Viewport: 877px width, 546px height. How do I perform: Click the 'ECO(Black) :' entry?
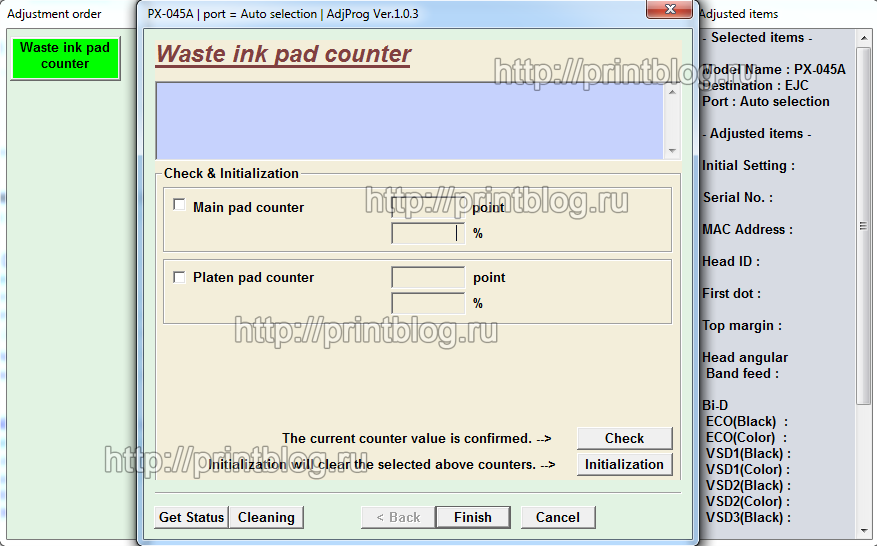click(747, 421)
